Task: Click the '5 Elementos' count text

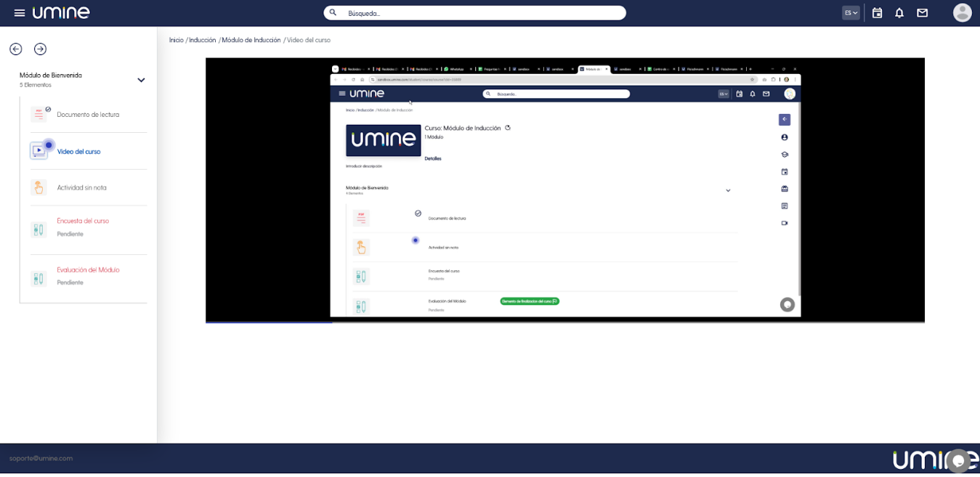Action: 36,85
